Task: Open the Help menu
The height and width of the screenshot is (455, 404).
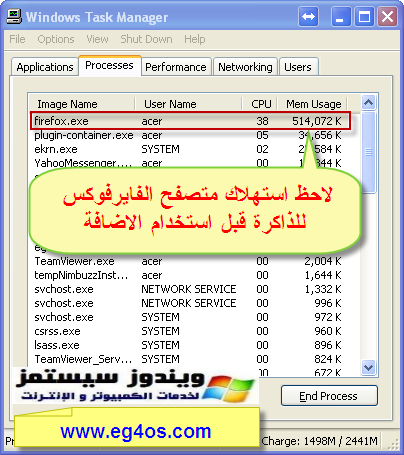Action: [195, 39]
